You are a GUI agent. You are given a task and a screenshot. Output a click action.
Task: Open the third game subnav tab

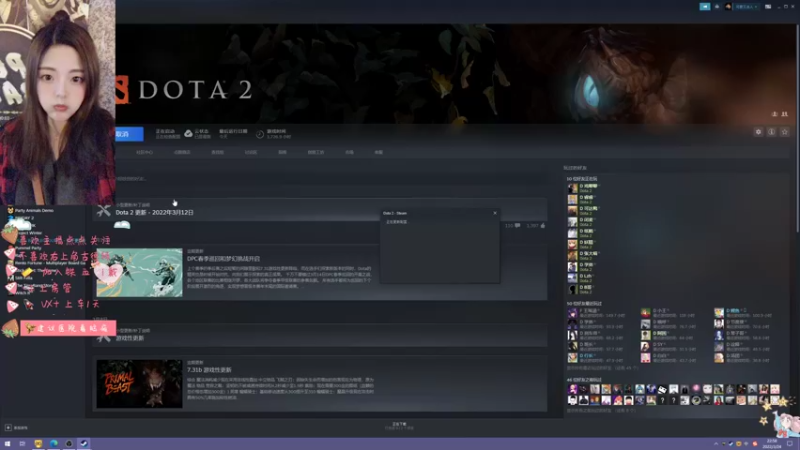217,152
